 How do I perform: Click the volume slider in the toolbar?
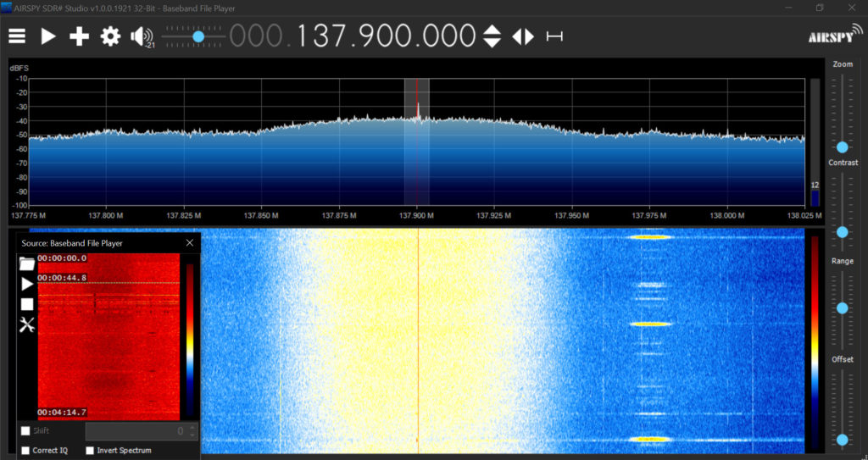[198, 36]
